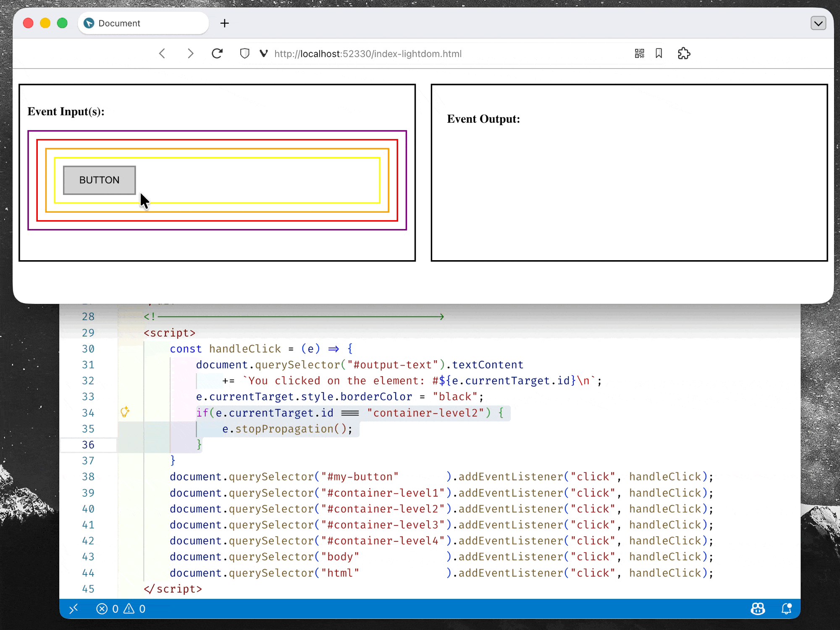
Task: Open errors and warnings count
Action: point(121,609)
